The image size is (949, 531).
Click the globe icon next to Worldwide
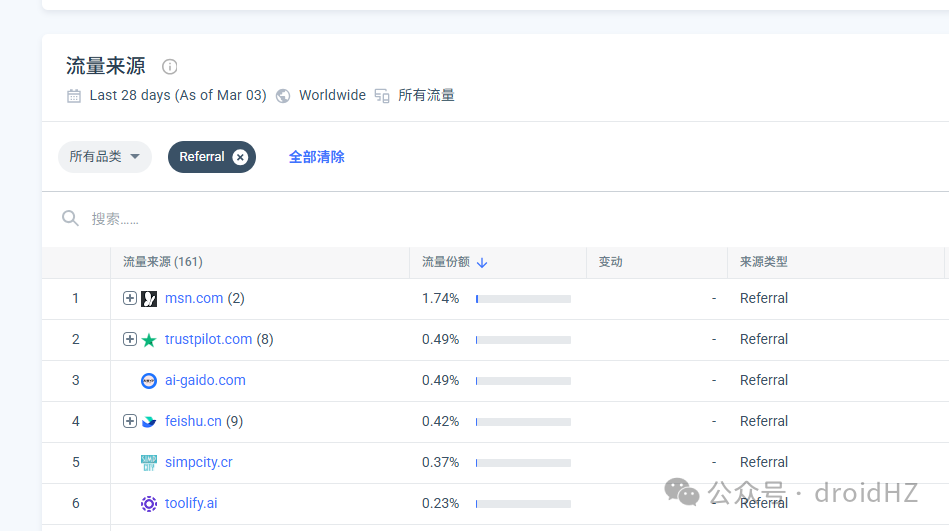283,96
